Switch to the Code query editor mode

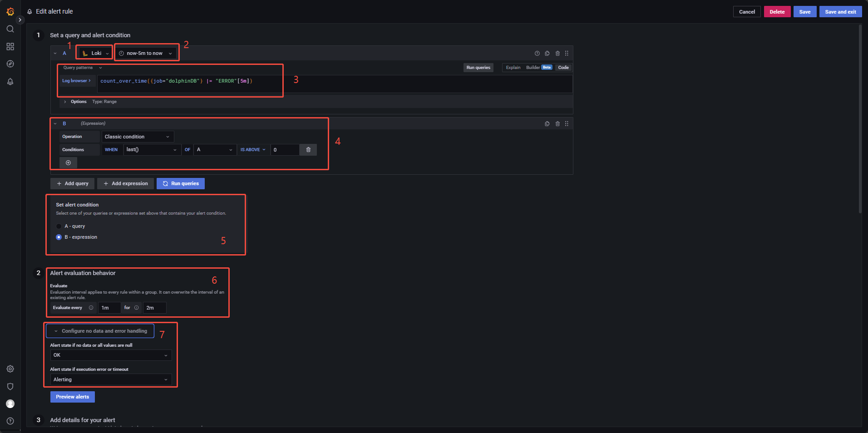(563, 68)
